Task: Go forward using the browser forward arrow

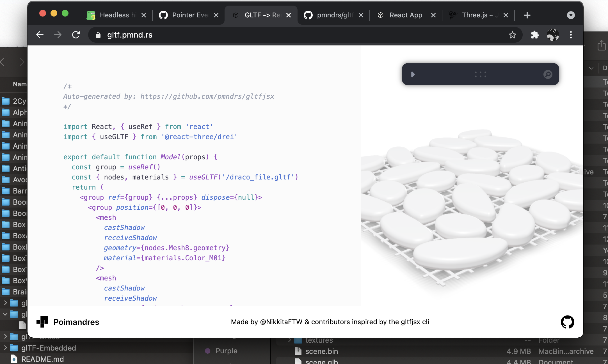Action: [58, 35]
